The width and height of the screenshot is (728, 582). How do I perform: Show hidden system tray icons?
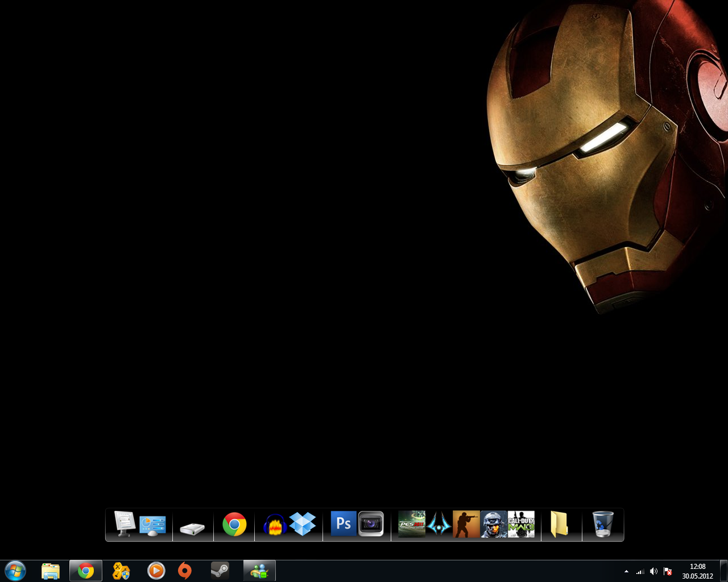(626, 571)
